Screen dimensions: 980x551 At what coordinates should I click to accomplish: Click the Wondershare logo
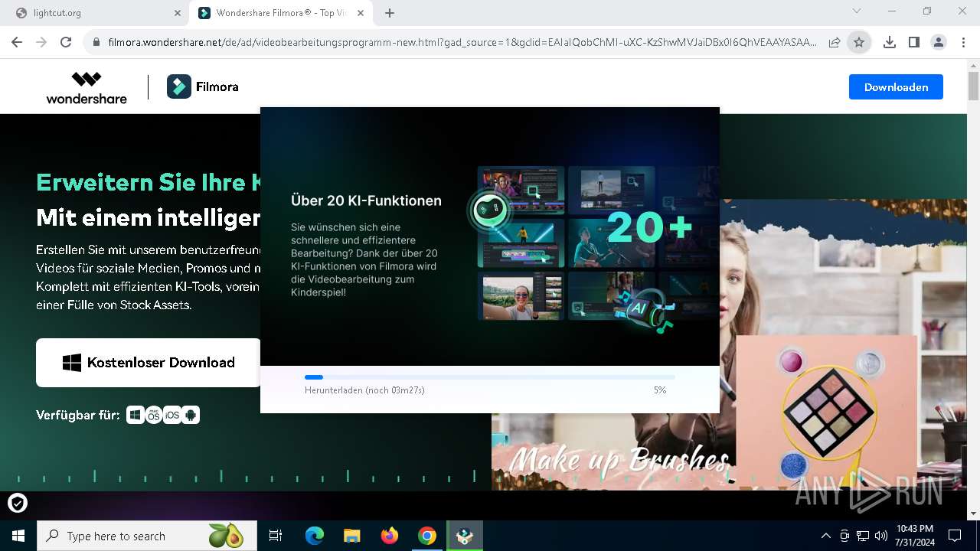(x=87, y=87)
